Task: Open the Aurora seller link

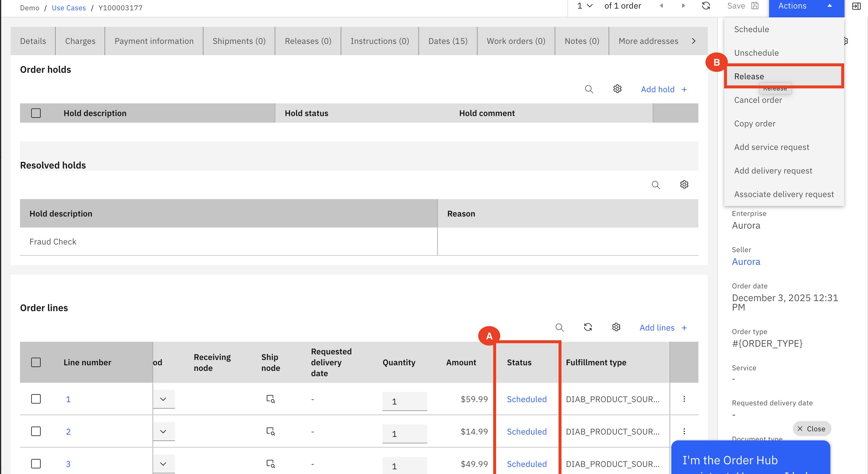Action: coord(746,262)
